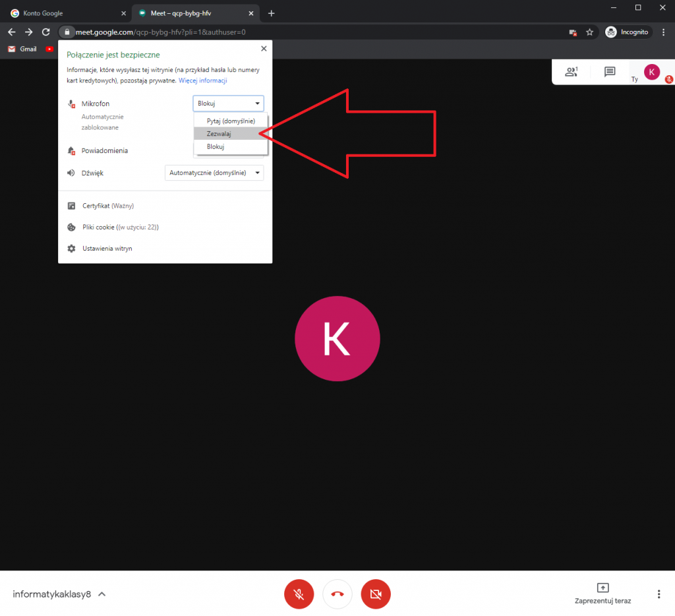Unmute the microphone in the call controls
The width and height of the screenshot is (675, 616).
click(x=299, y=594)
